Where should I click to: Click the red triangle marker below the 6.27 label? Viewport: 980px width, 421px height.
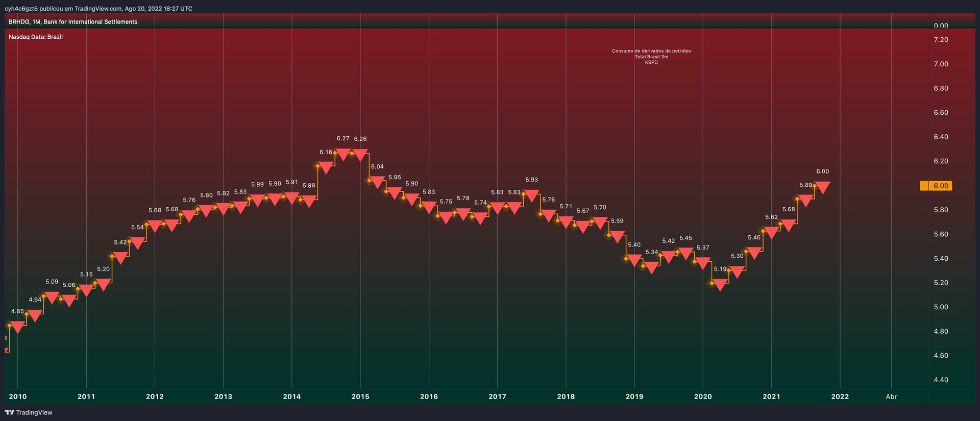point(343,155)
